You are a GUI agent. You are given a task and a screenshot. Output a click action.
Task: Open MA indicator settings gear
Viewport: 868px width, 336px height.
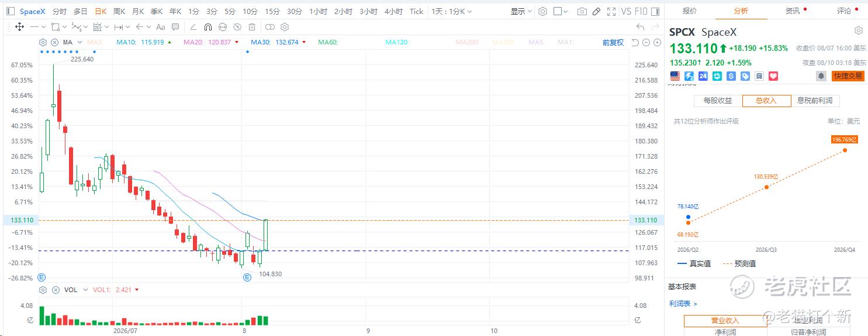(43, 42)
